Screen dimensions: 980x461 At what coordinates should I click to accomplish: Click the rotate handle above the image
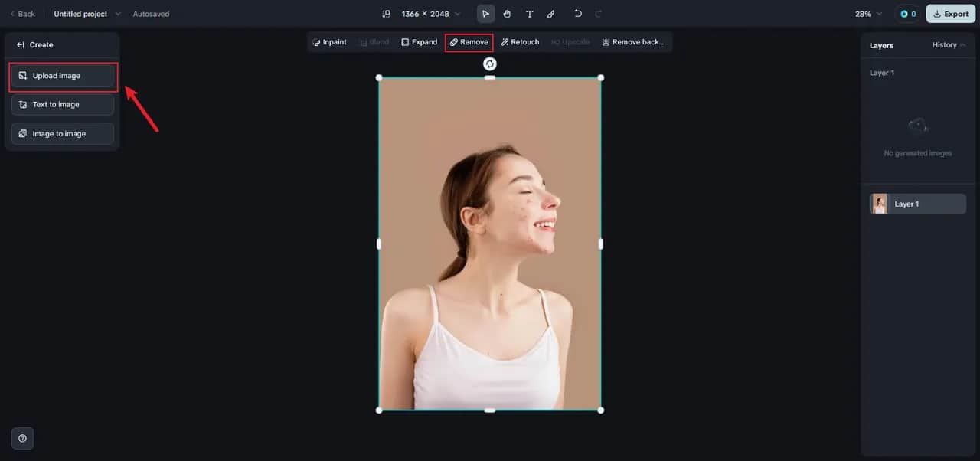490,64
